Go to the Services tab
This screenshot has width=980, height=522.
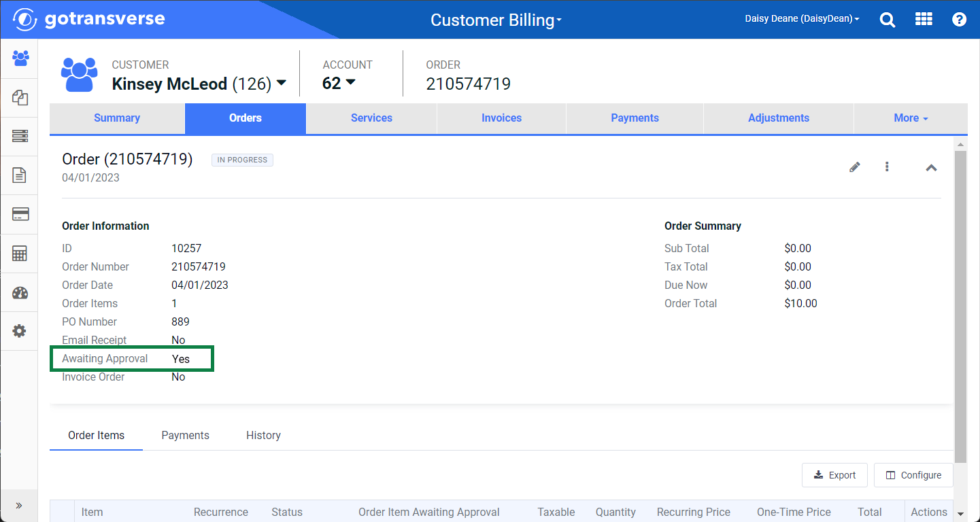click(x=371, y=118)
